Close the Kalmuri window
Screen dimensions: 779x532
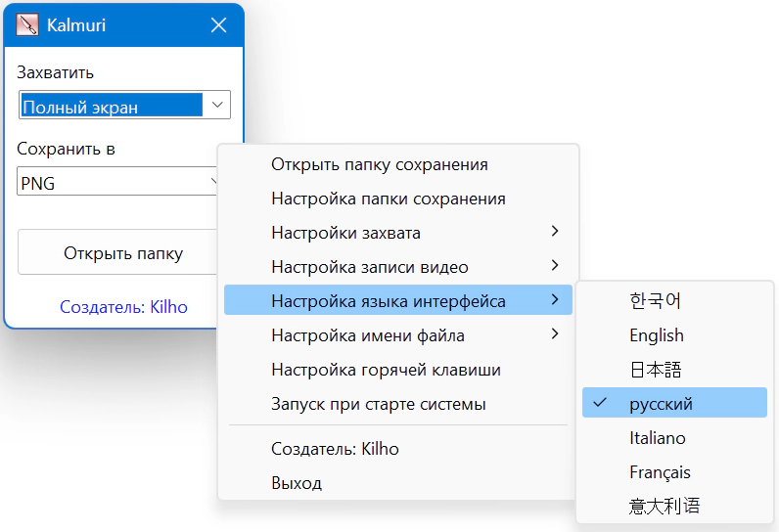click(218, 25)
